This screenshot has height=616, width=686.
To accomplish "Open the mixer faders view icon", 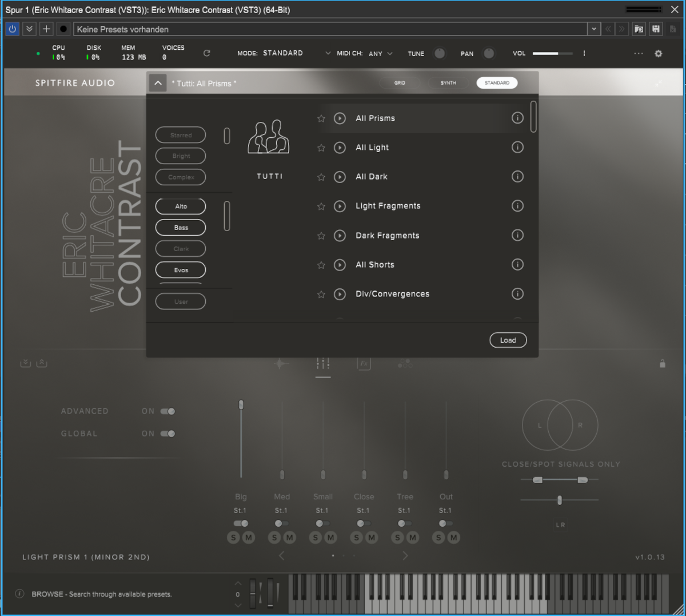I will [x=323, y=363].
